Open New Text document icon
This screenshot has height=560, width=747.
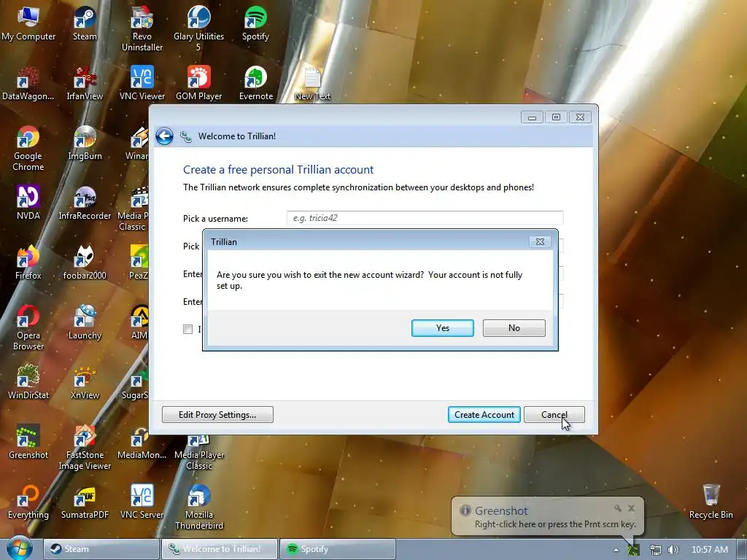312,84
